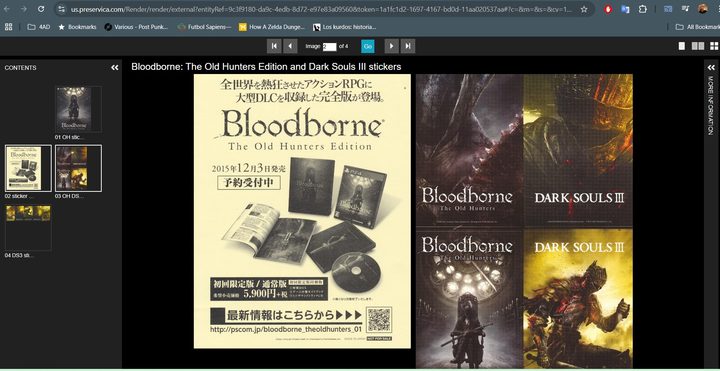Click the preservica URL in address bar
The width and height of the screenshot is (720, 371).
click(x=321, y=9)
